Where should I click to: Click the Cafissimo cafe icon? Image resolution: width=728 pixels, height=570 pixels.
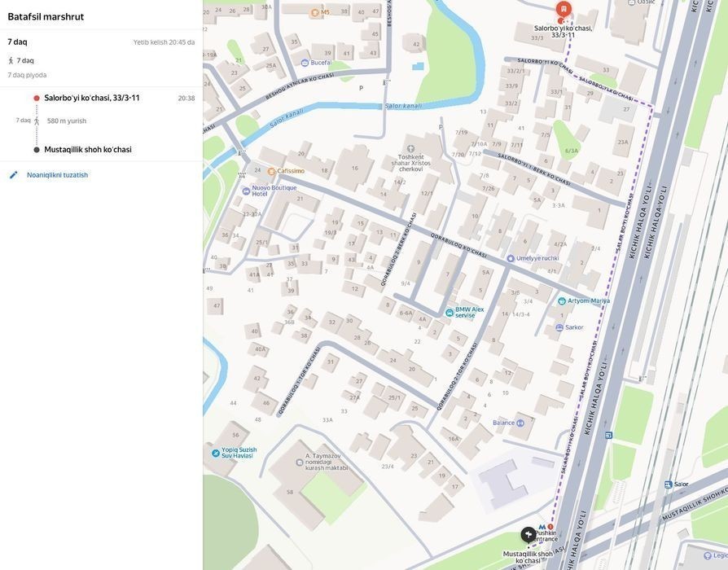pyautogui.click(x=271, y=171)
